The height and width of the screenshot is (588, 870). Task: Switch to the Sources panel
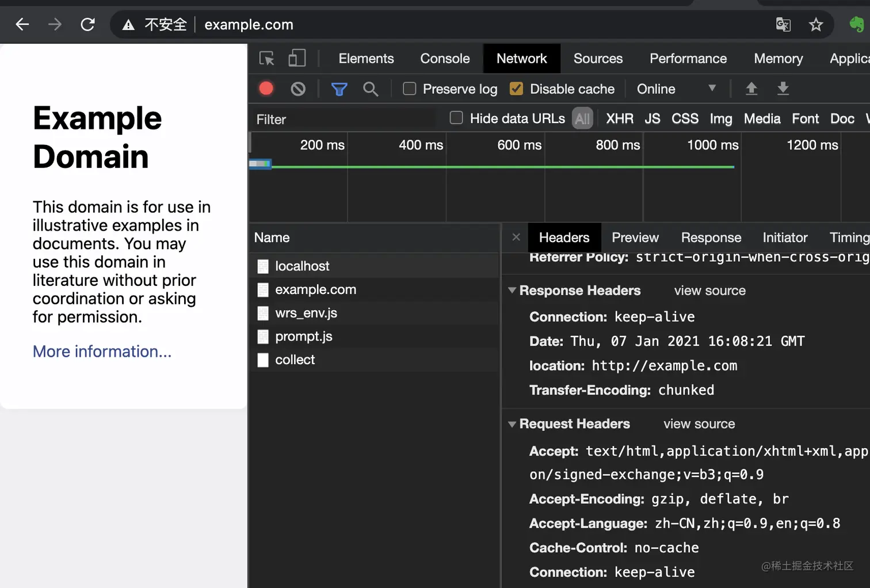click(598, 59)
